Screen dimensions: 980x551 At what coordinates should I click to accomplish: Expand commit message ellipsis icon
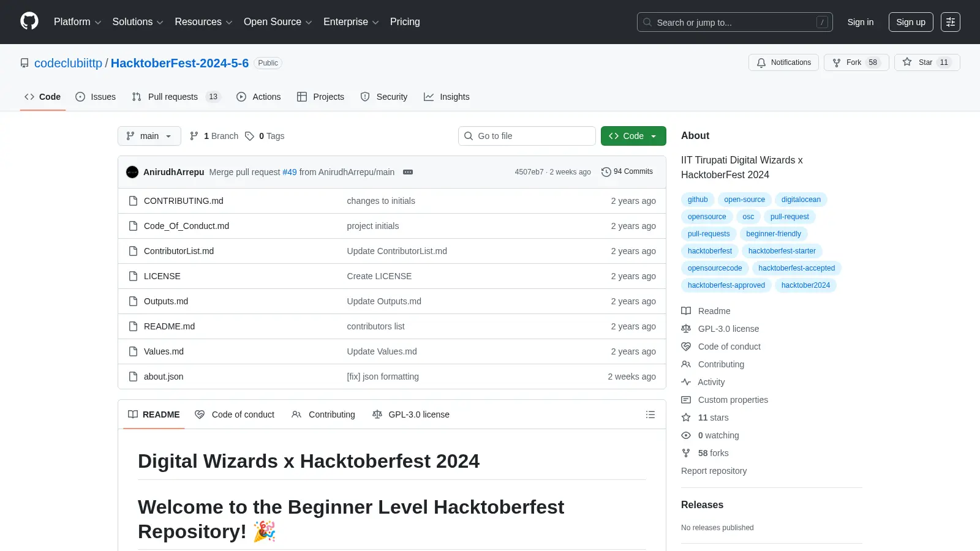(x=408, y=172)
